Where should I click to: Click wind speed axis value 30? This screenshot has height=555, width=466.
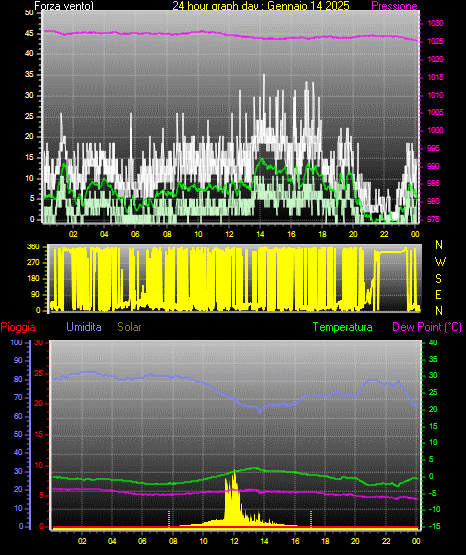pos(29,96)
